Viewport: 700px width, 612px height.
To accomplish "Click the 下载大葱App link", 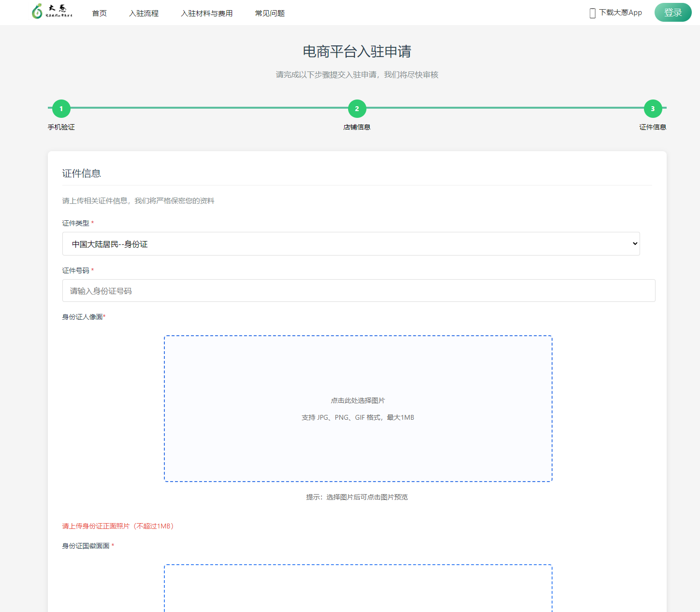I will click(620, 13).
